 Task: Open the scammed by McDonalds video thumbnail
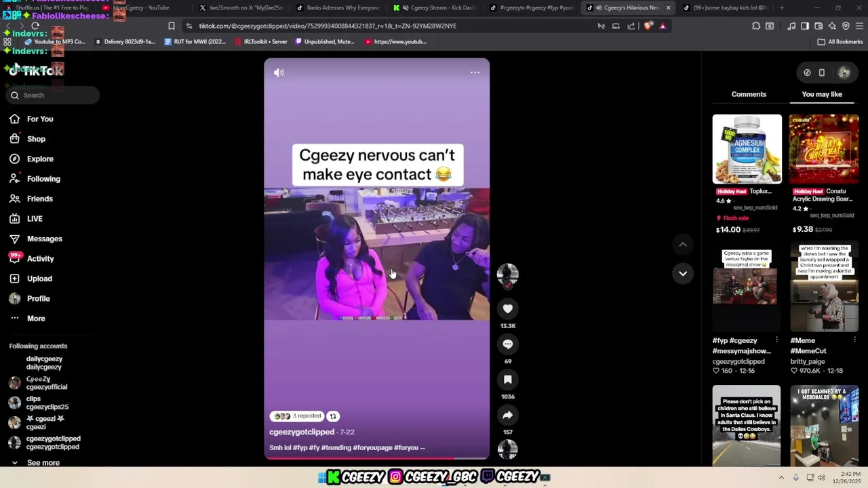(824, 426)
